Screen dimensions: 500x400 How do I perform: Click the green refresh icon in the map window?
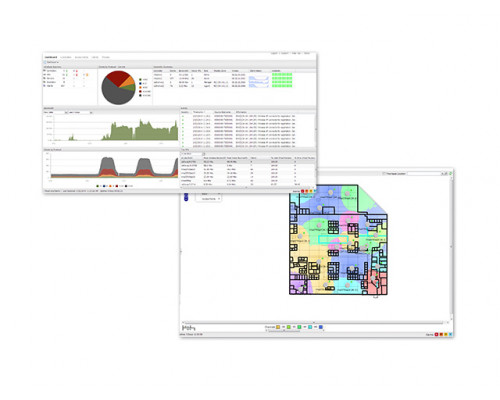451,174
